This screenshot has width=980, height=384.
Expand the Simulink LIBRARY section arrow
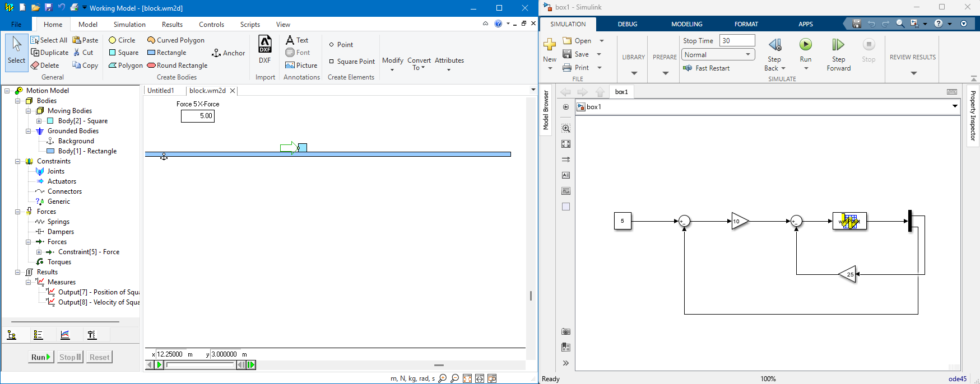pyautogui.click(x=634, y=73)
